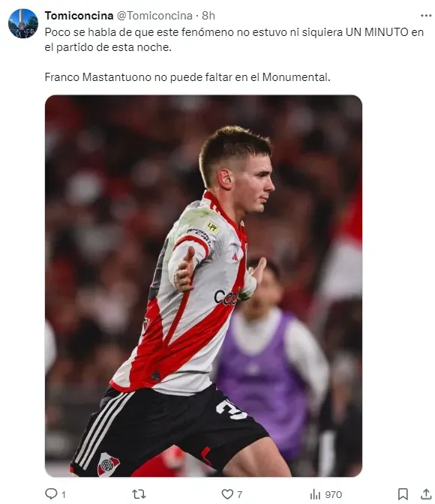
Task: Open the tweet via 8h timestamp
Action: 208,16
